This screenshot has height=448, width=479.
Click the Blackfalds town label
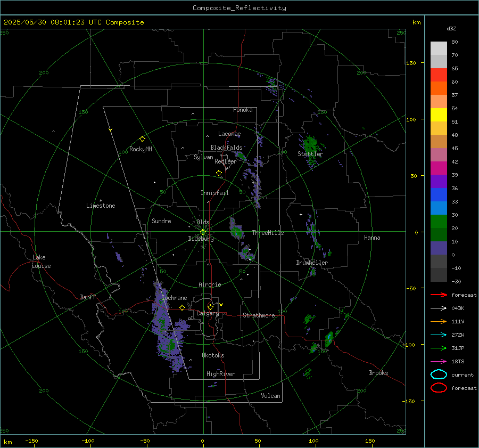pos(226,148)
